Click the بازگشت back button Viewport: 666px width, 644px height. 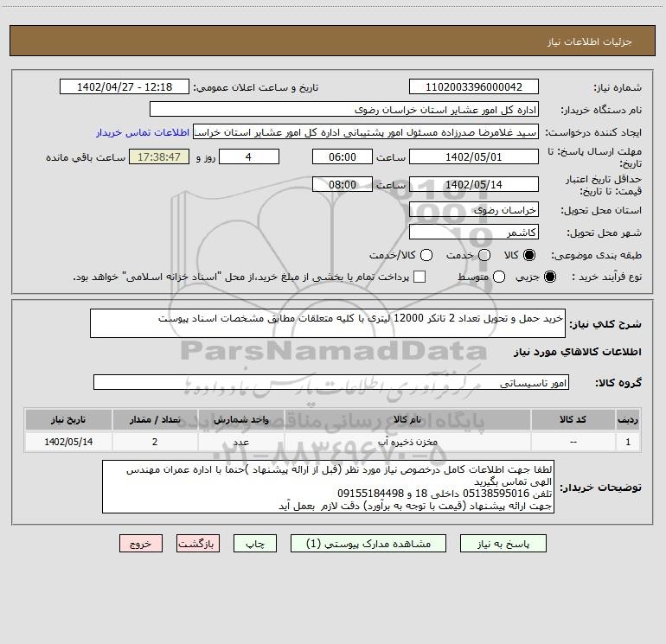coord(198,544)
